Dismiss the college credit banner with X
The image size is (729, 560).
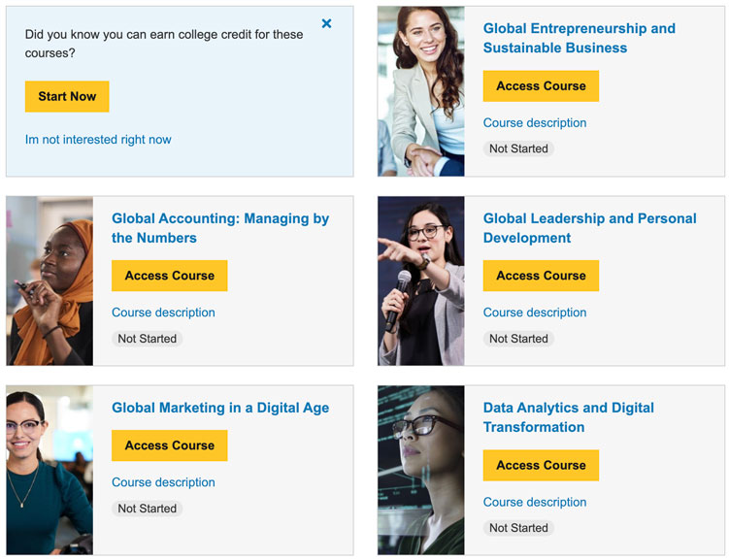tap(326, 23)
